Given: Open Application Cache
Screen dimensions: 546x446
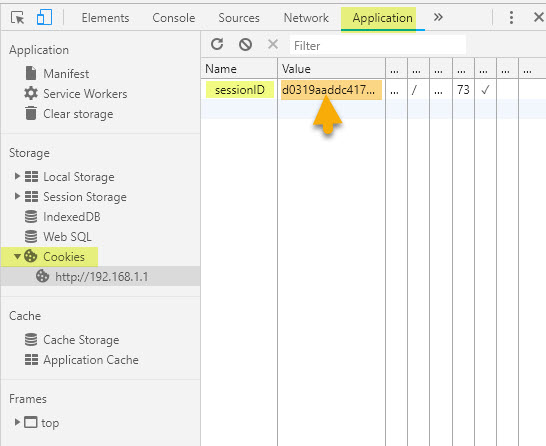Looking at the screenshot, I should pyautogui.click(x=91, y=360).
